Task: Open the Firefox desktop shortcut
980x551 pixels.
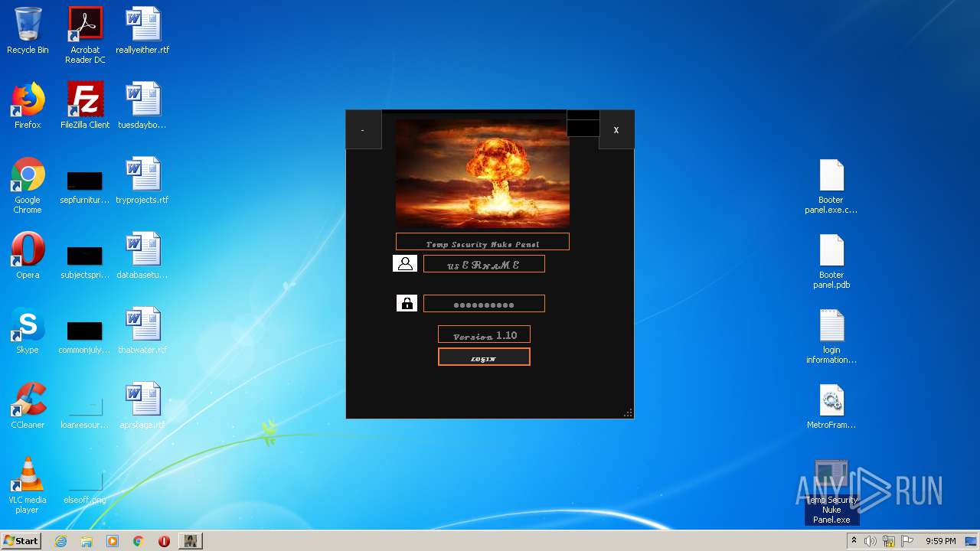Action: coord(28,106)
